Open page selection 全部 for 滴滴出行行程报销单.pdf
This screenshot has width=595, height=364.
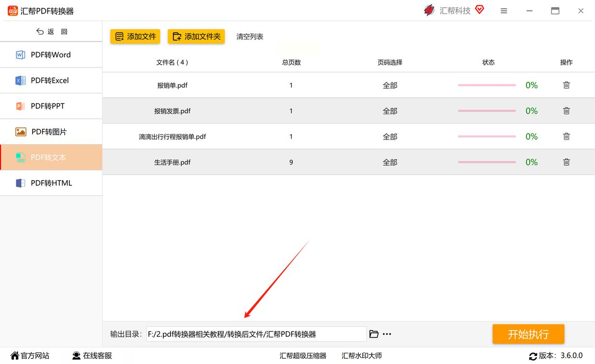click(390, 136)
